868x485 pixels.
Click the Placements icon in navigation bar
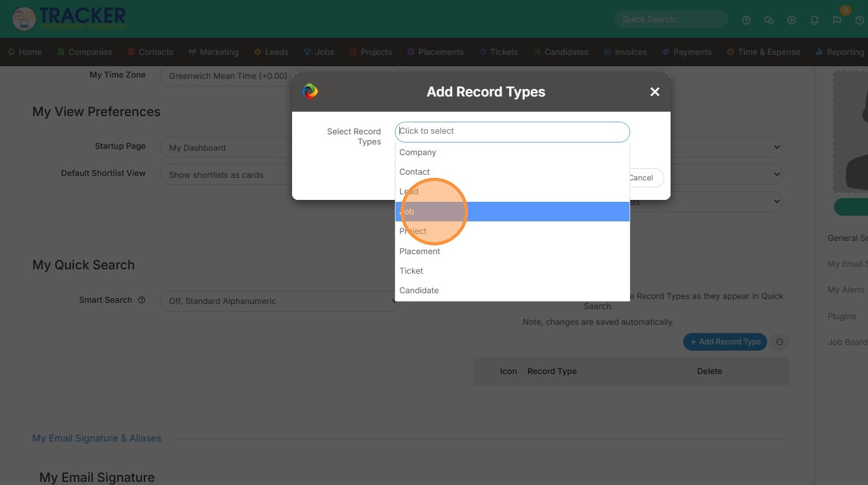pyautogui.click(x=411, y=52)
